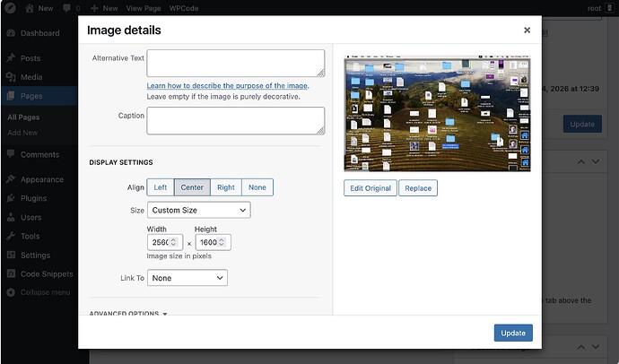The image size is (619, 364).
Task: Click the Media library icon
Action: click(x=11, y=77)
